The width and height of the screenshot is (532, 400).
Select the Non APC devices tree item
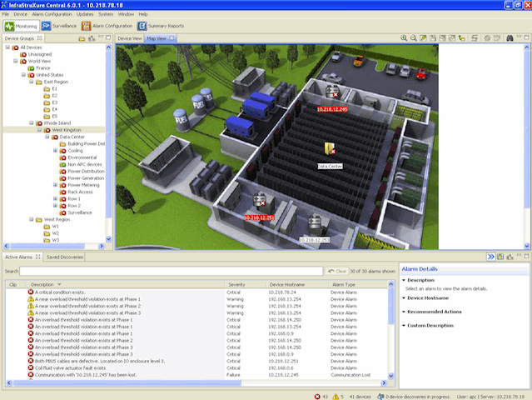click(x=84, y=164)
